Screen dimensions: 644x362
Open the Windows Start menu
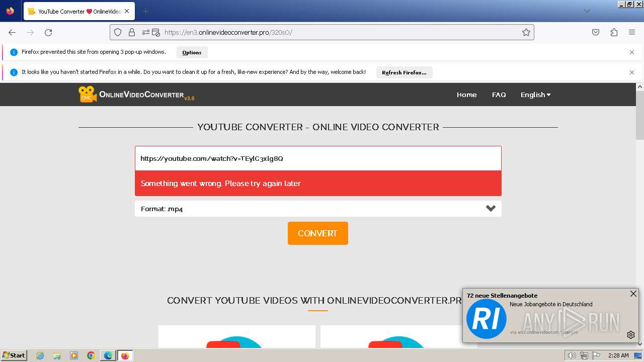pos(14,355)
